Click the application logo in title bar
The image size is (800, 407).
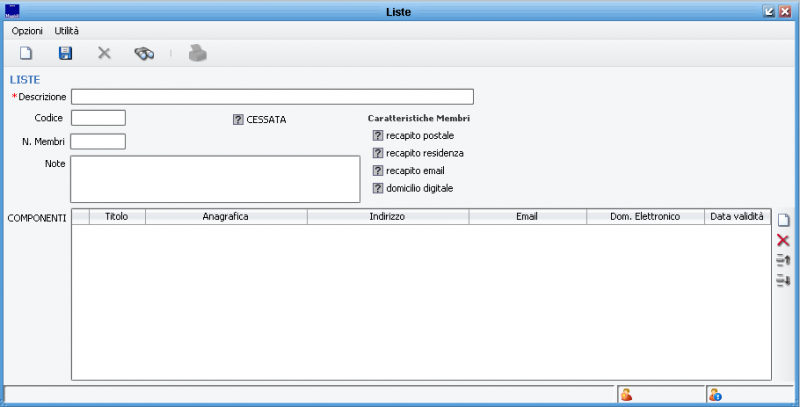pos(12,11)
